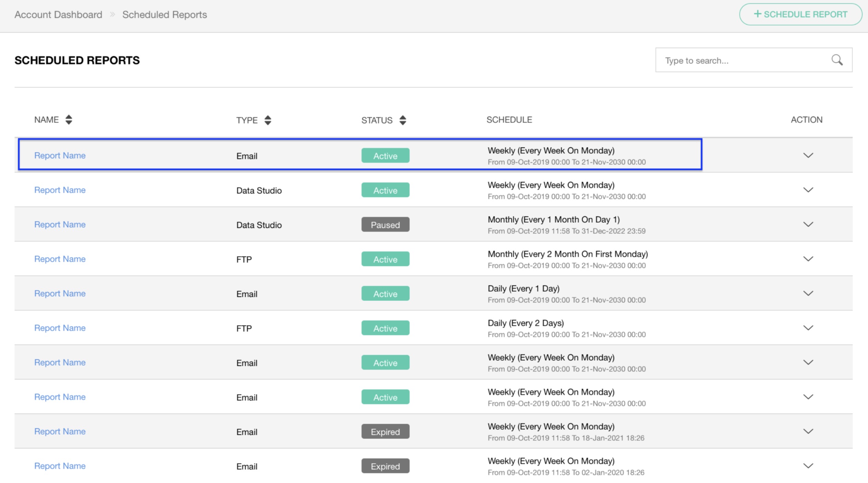868x483 pixels.
Task: Open Report Name link for Daily Every 2 Days
Action: pyautogui.click(x=60, y=328)
